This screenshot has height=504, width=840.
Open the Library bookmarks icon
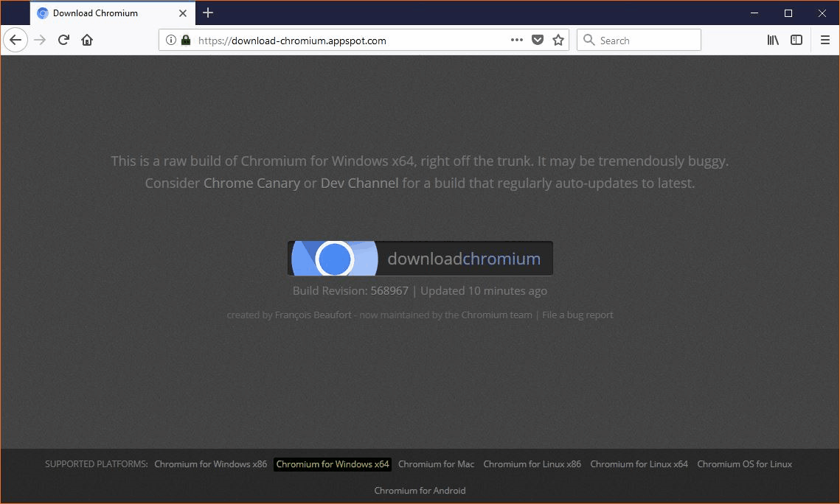[x=773, y=41]
